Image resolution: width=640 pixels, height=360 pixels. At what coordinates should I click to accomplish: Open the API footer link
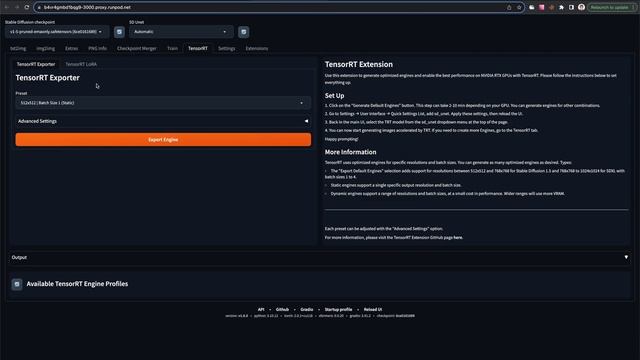(261, 309)
